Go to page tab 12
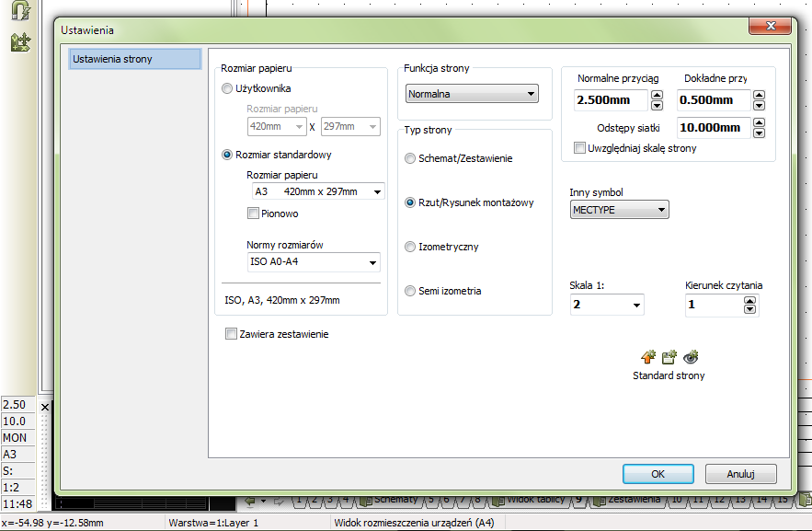 click(719, 501)
